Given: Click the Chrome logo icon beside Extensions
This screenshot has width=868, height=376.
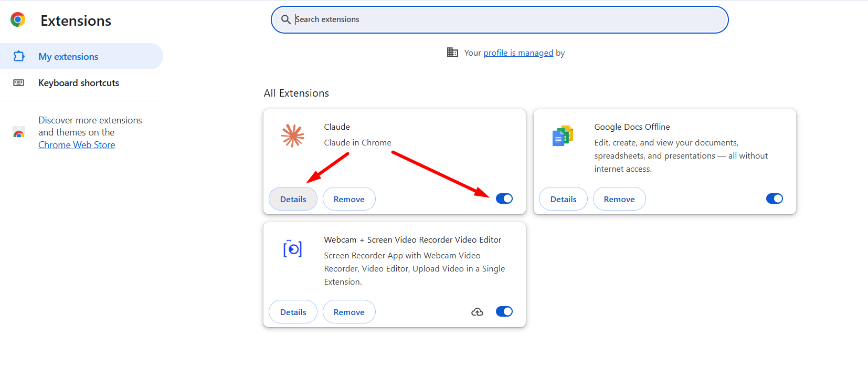Looking at the screenshot, I should [x=18, y=20].
